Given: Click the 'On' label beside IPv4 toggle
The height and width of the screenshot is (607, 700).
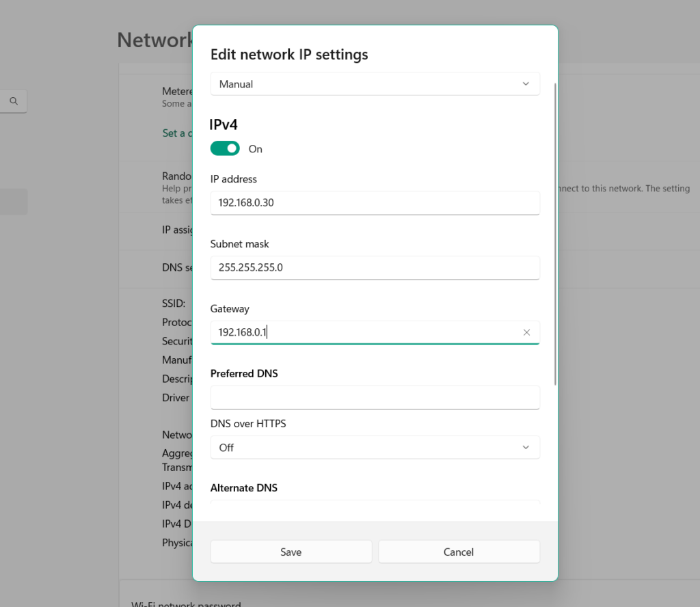Looking at the screenshot, I should pyautogui.click(x=256, y=149).
